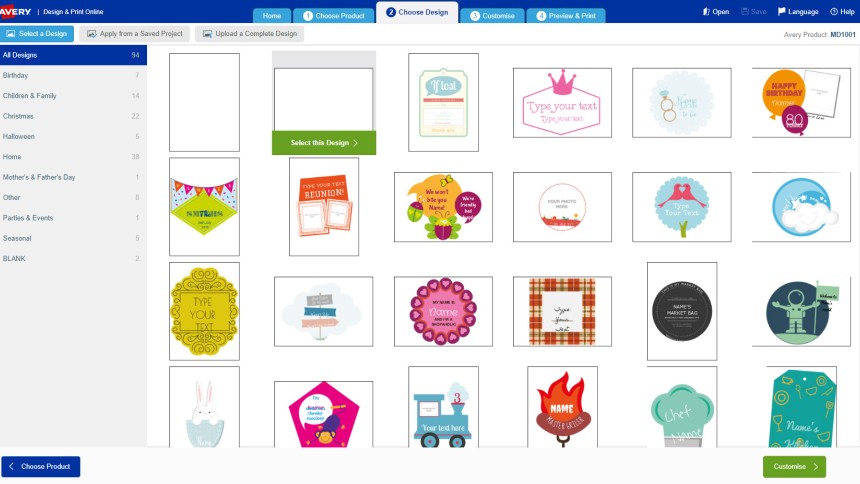Open a saved project with Open

tap(716, 12)
